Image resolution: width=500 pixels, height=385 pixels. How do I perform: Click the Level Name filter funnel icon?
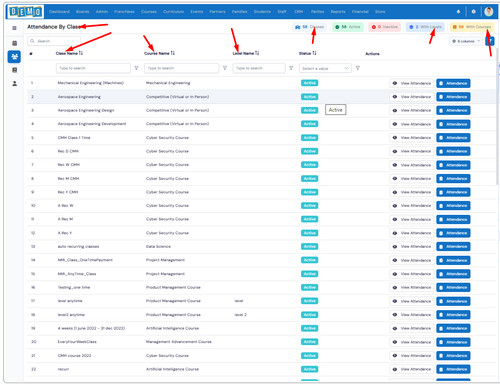click(x=291, y=68)
